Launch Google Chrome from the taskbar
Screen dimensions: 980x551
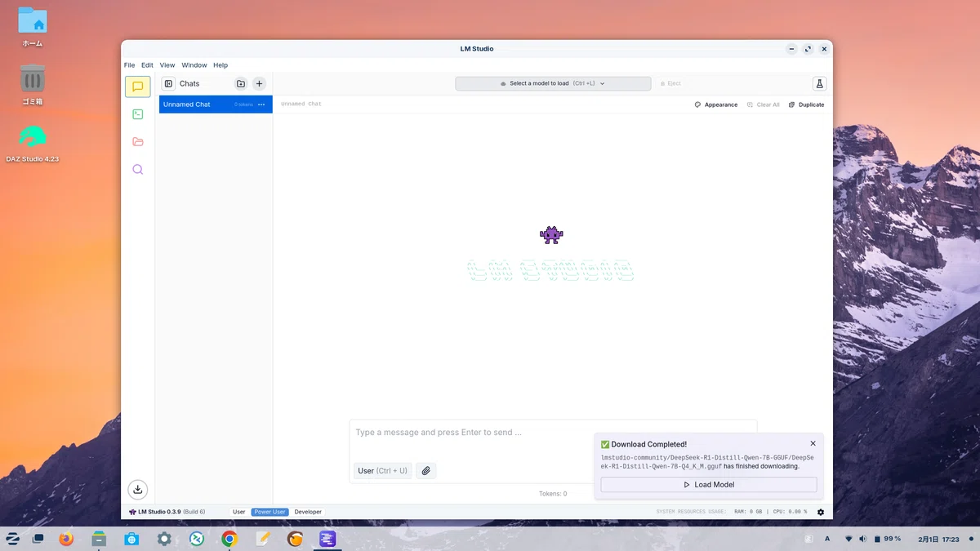click(x=229, y=539)
